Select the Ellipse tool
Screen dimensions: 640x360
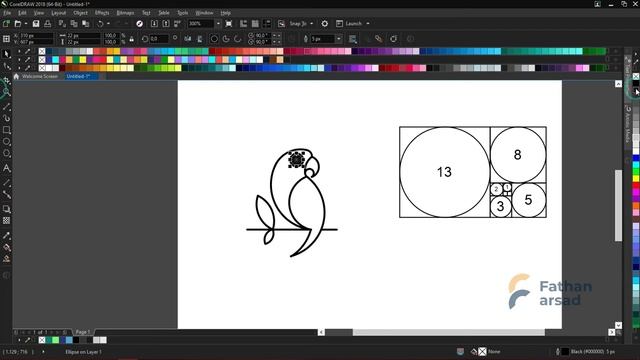click(7, 142)
